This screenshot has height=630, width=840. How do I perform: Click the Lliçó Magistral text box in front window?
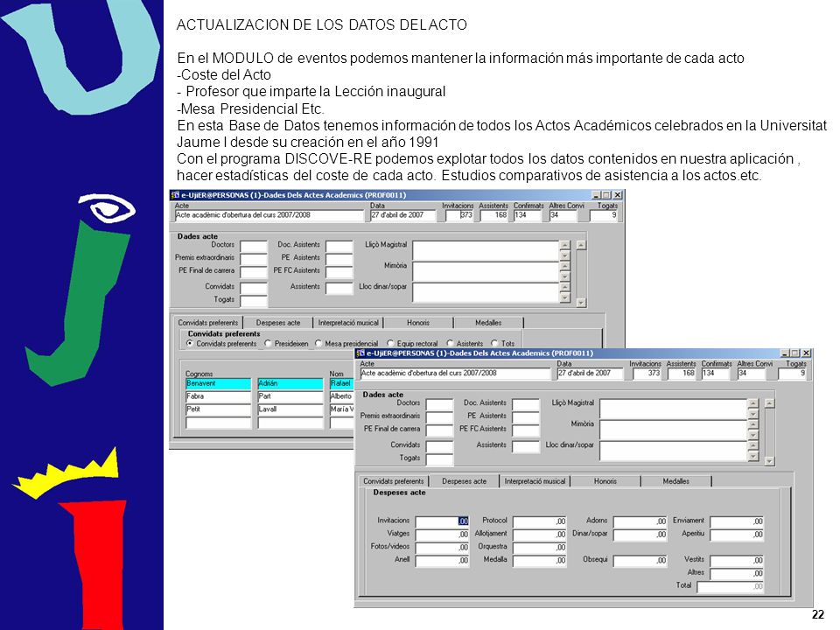click(x=674, y=409)
